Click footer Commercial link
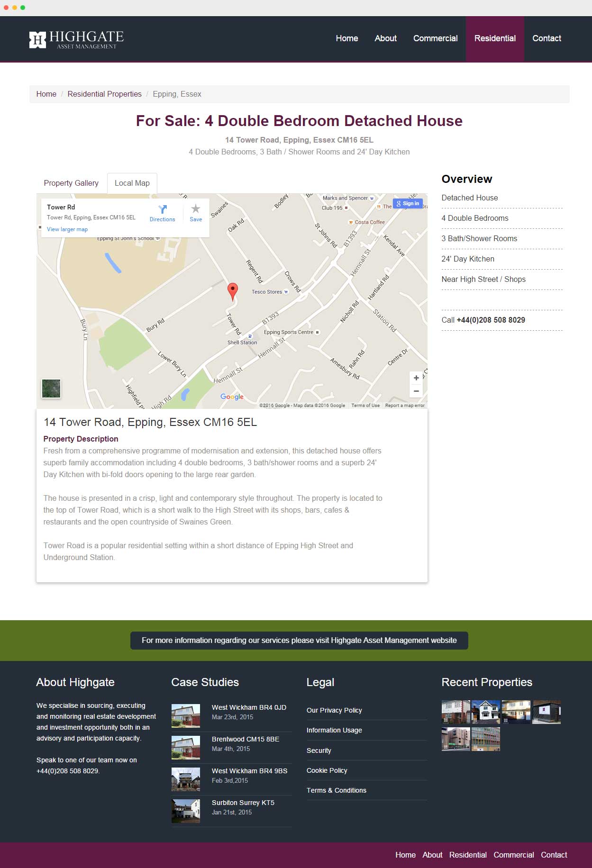The height and width of the screenshot is (868, 592). point(514,855)
